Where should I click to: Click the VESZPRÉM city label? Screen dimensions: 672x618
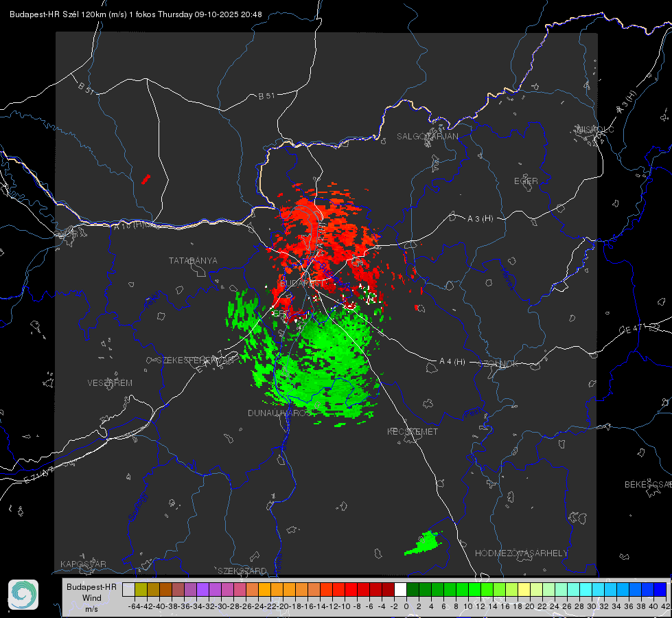tap(110, 383)
